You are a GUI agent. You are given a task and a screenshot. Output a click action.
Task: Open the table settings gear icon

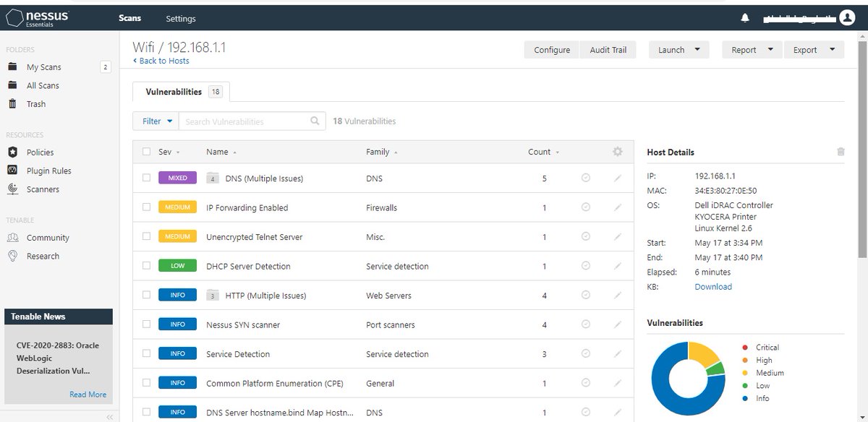pyautogui.click(x=617, y=152)
